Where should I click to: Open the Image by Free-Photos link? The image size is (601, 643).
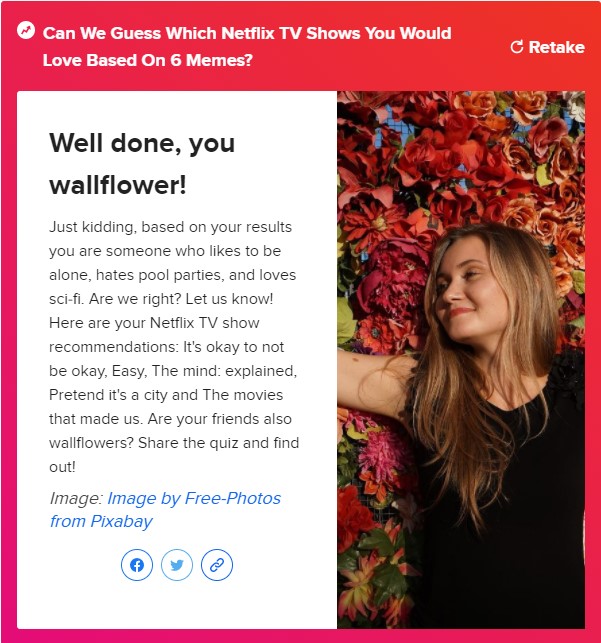coord(194,498)
